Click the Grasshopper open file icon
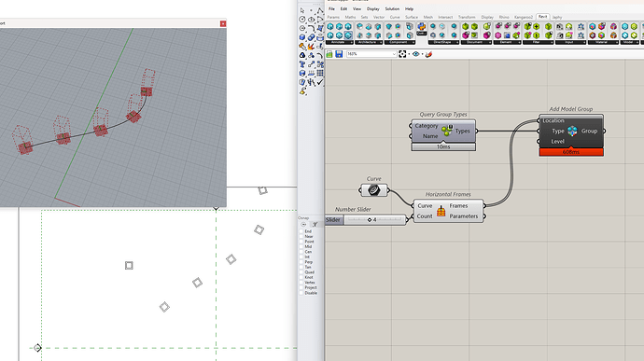This screenshot has width=644, height=361. (329, 54)
